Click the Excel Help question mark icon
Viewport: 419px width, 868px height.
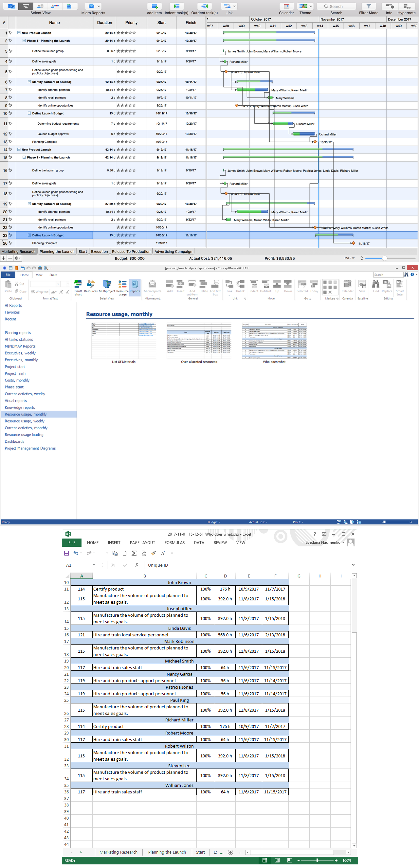click(x=315, y=534)
